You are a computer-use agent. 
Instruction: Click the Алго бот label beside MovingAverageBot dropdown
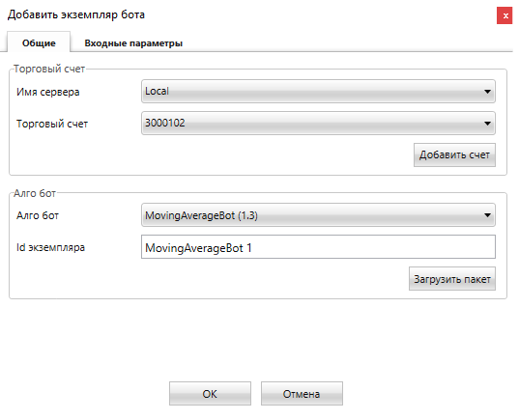coord(38,215)
